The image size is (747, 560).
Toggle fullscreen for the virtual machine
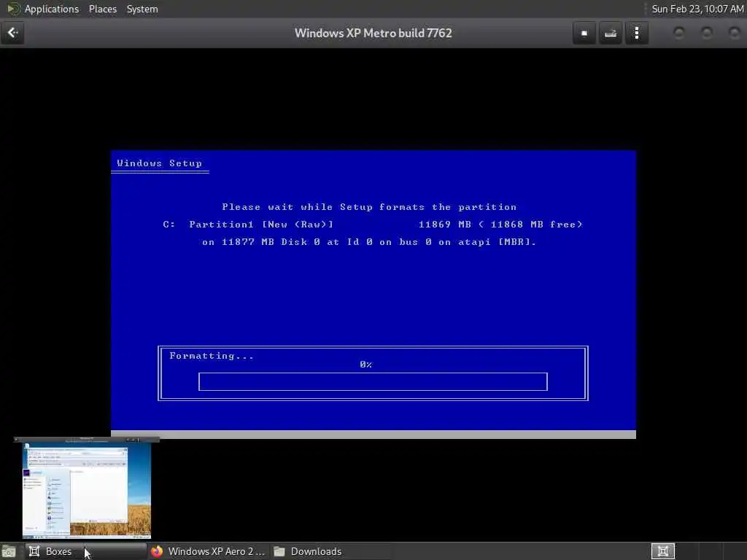pyautogui.click(x=584, y=33)
